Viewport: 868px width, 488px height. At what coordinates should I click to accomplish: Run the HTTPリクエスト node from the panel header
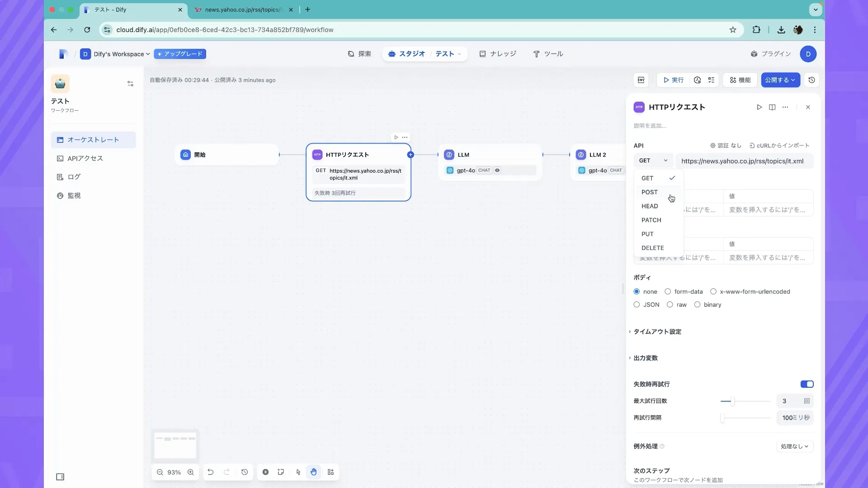(x=759, y=107)
